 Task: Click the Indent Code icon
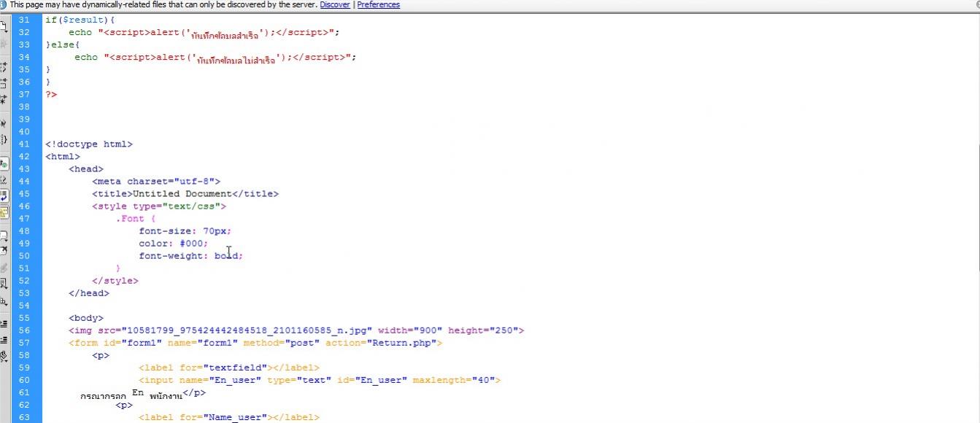coord(4,324)
